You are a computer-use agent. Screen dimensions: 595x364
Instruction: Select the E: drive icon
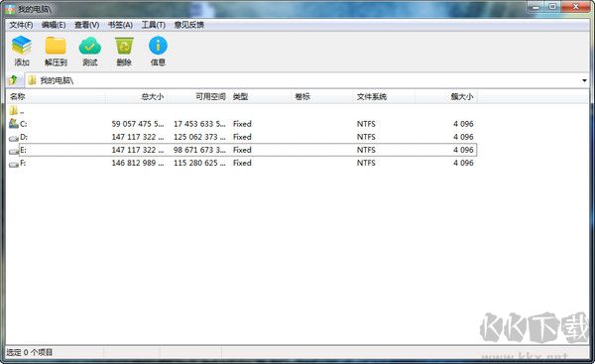click(14, 151)
